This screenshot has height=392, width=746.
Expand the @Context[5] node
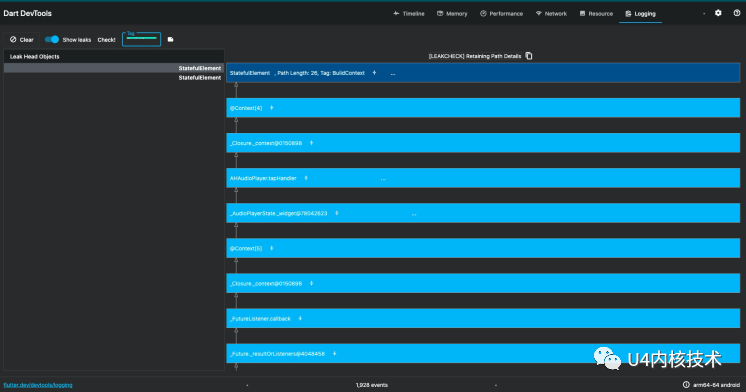pos(272,248)
